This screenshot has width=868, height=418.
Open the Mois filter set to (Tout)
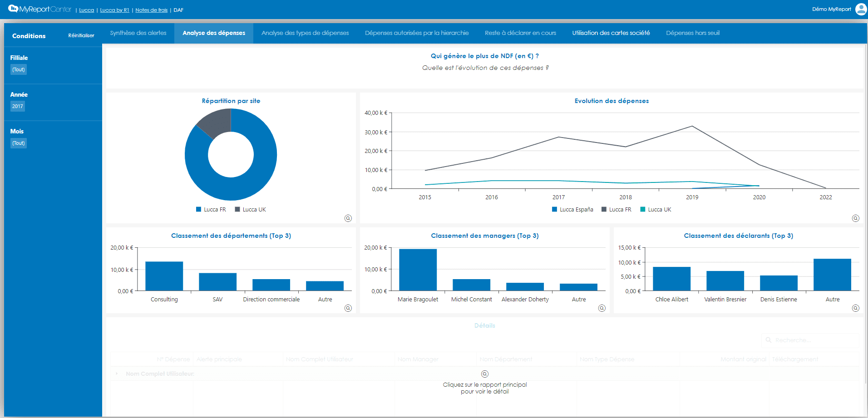(x=19, y=143)
